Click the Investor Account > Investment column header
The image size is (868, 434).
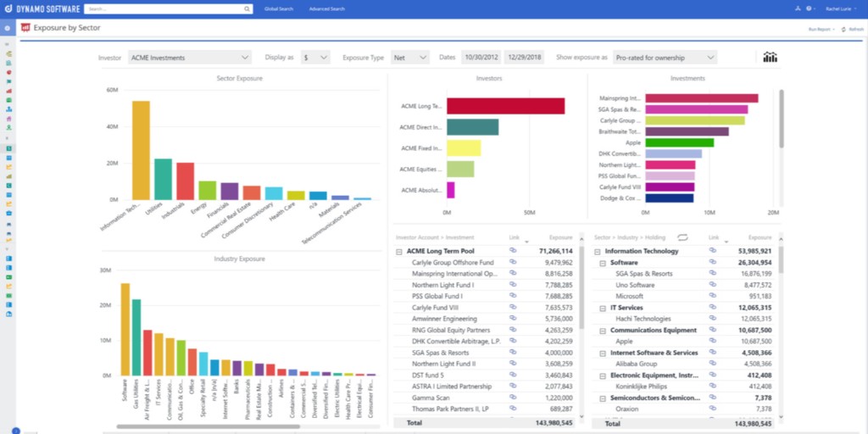[x=435, y=237]
